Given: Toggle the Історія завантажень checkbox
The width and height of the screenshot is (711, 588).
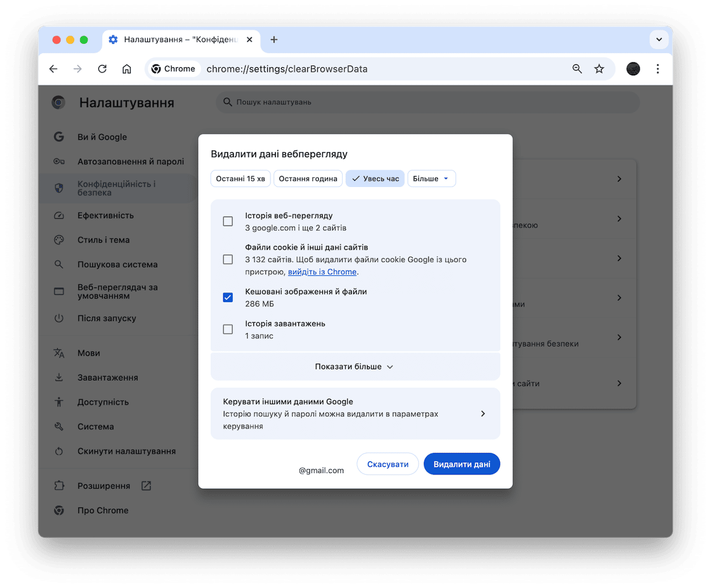Looking at the screenshot, I should (x=228, y=330).
